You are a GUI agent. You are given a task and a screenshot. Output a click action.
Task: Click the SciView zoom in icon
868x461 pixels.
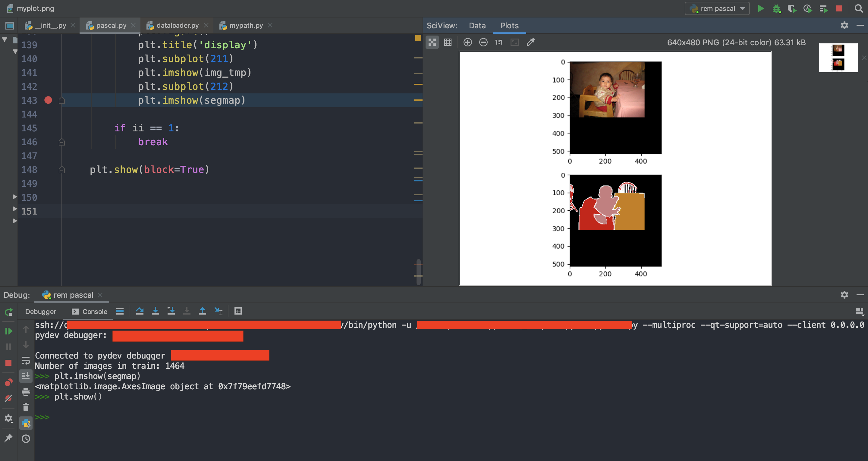(467, 42)
